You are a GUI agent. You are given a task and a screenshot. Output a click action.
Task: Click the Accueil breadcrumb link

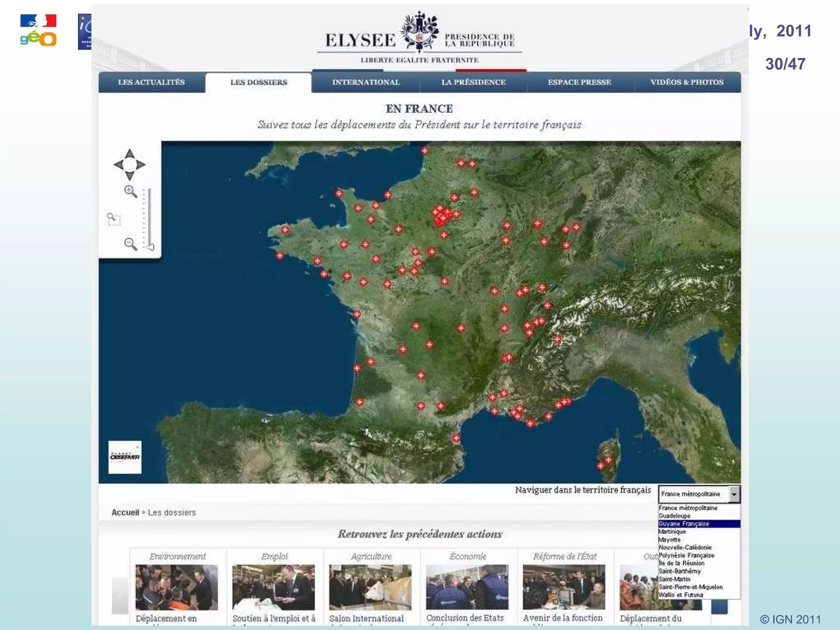tap(125, 512)
